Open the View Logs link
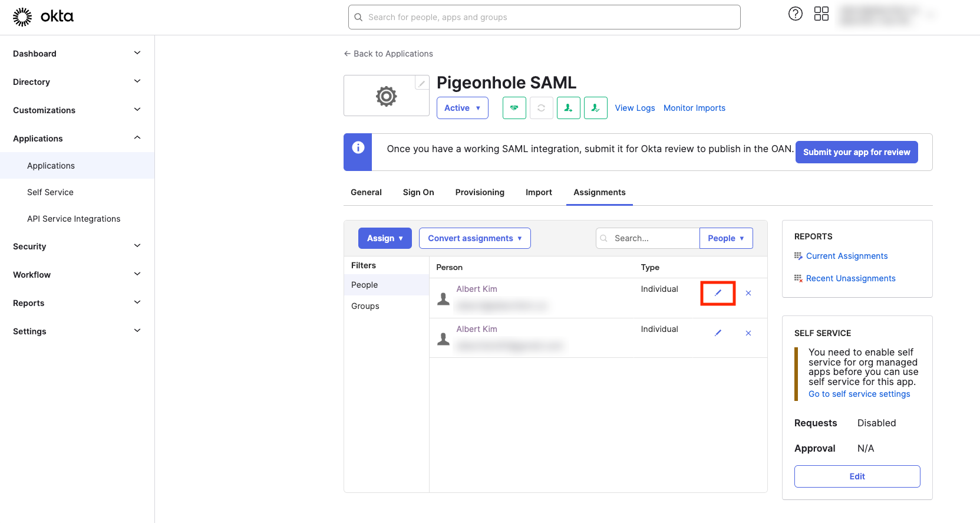This screenshot has width=980, height=523. (x=635, y=108)
